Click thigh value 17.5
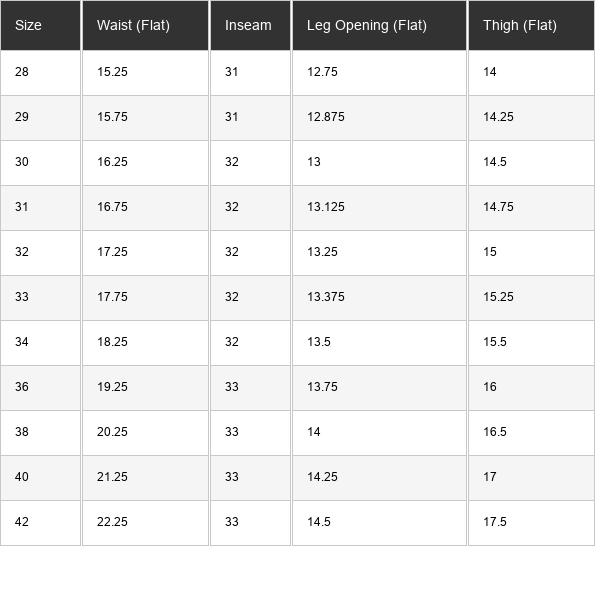 click(495, 522)
